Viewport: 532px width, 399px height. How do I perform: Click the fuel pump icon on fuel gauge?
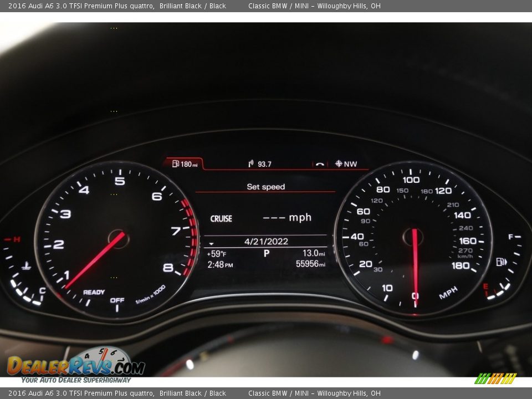pos(502,262)
